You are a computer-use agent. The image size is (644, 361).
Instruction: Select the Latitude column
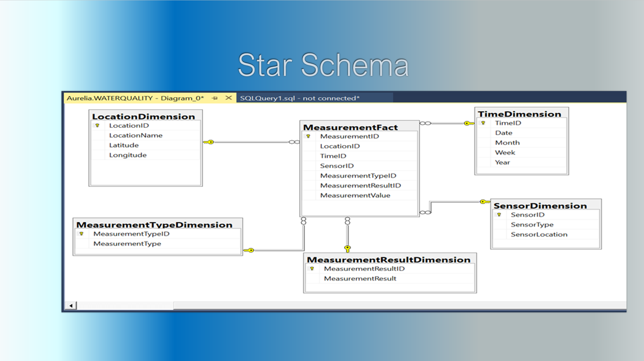[x=146, y=145]
